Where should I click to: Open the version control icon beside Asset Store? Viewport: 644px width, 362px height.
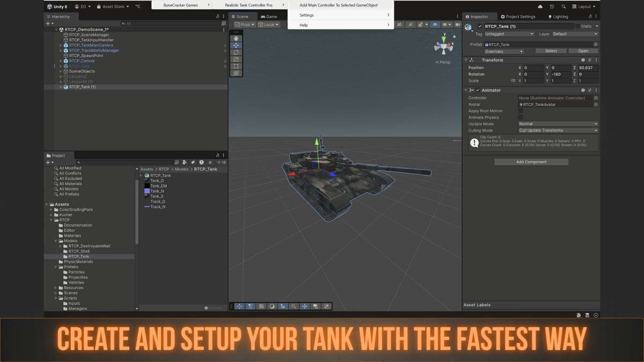pyautogui.click(x=138, y=6)
